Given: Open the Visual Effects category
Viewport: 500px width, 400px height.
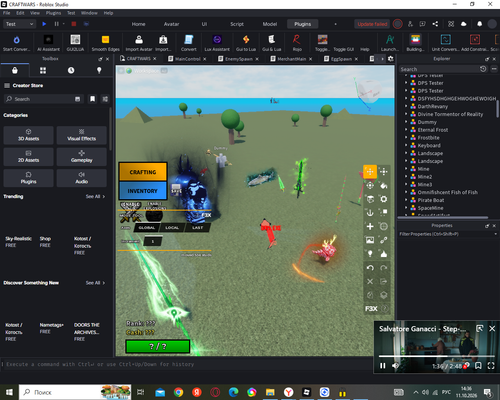Looking at the screenshot, I should 82,135.
